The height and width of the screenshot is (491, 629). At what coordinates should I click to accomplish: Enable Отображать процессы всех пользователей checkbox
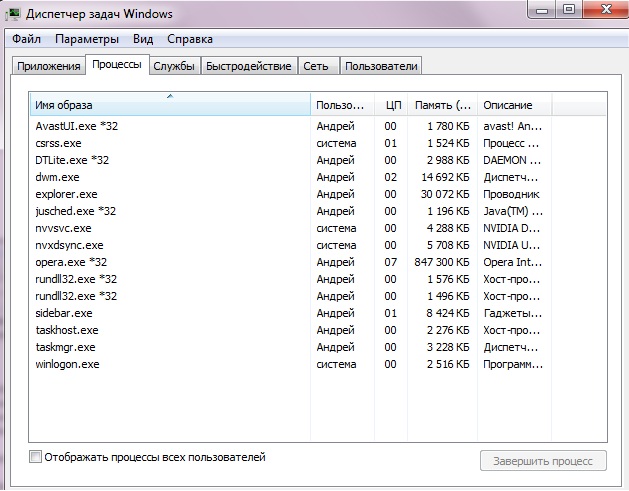(x=37, y=457)
